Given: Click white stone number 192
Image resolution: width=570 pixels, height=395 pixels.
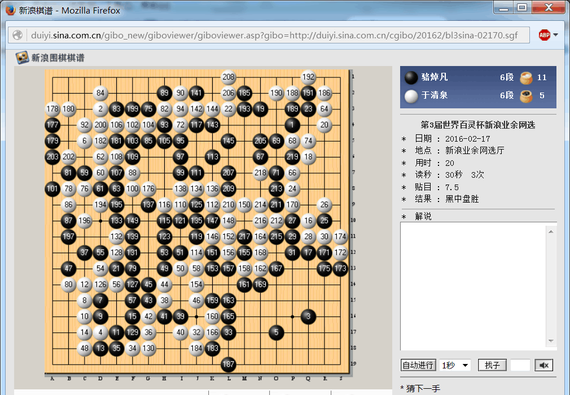Looking at the screenshot, I should tap(308, 77).
